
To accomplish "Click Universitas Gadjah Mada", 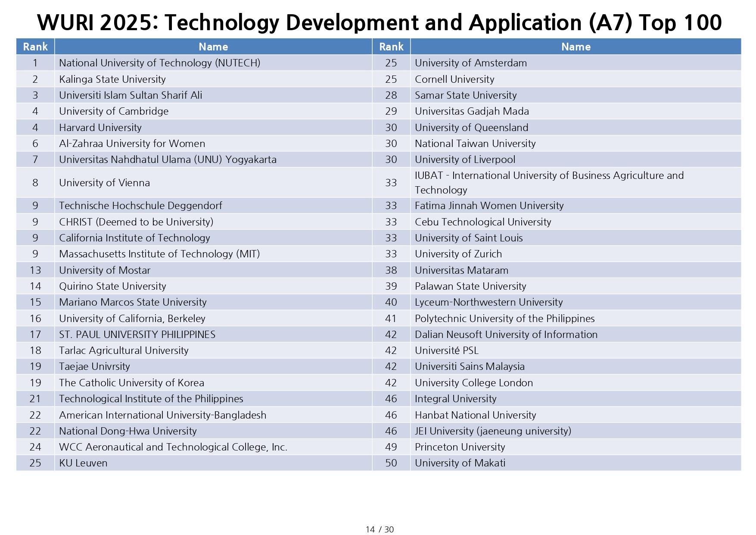I will tap(472, 111).
